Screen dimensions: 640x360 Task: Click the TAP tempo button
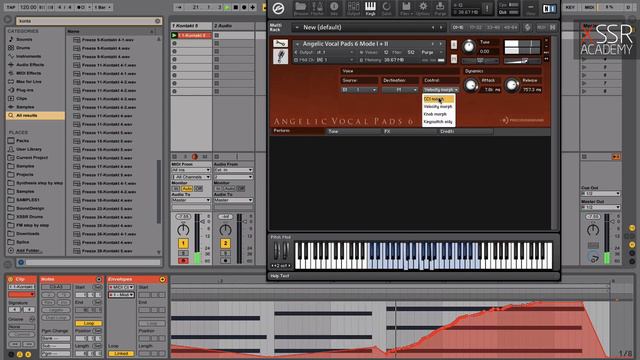(11, 7)
